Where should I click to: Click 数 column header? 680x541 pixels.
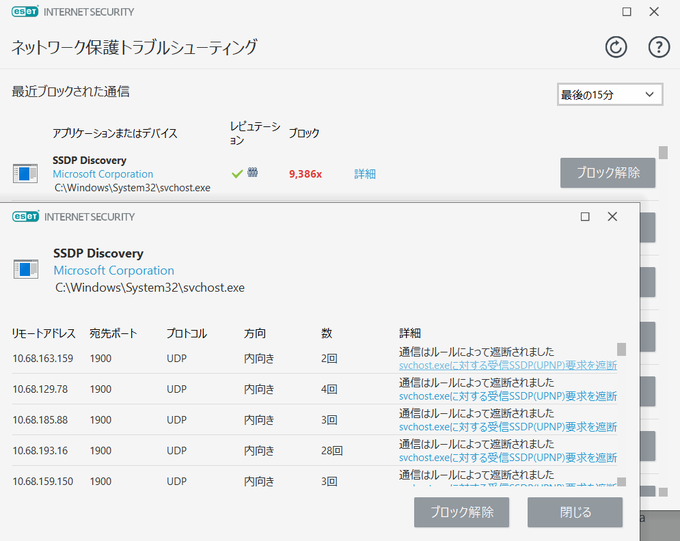[x=327, y=333]
